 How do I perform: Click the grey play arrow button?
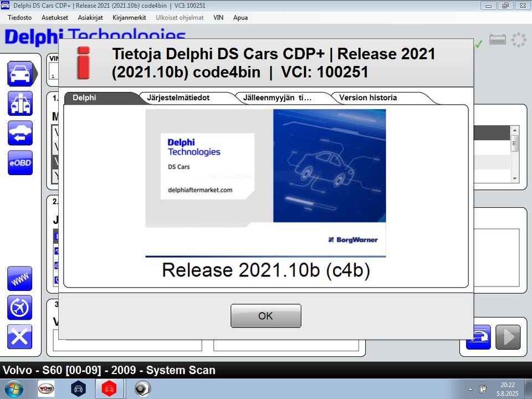point(508,337)
